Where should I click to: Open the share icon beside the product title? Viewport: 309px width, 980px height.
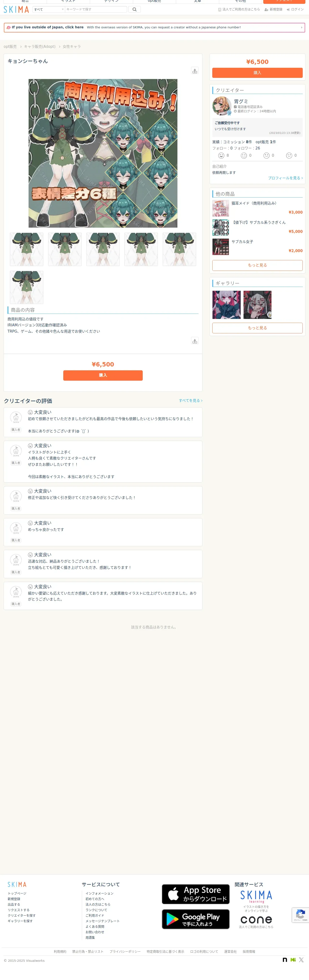pyautogui.click(x=195, y=71)
